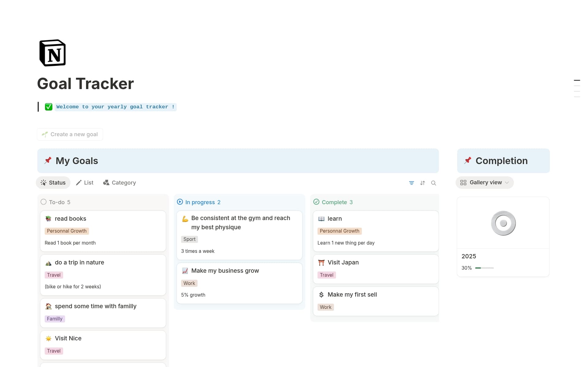Image resolution: width=588 pixels, height=367 pixels.
Task: Open the filter icon above the goals board
Action: (x=411, y=183)
